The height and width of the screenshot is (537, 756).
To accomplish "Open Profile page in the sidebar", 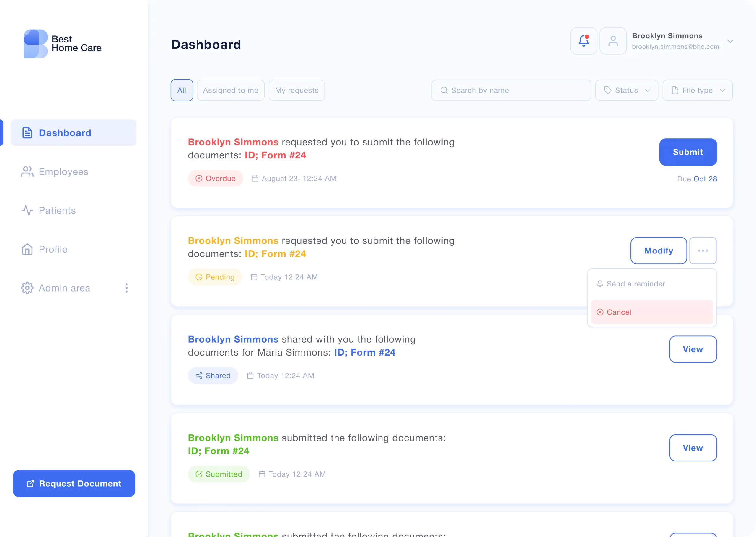I will coord(53,249).
